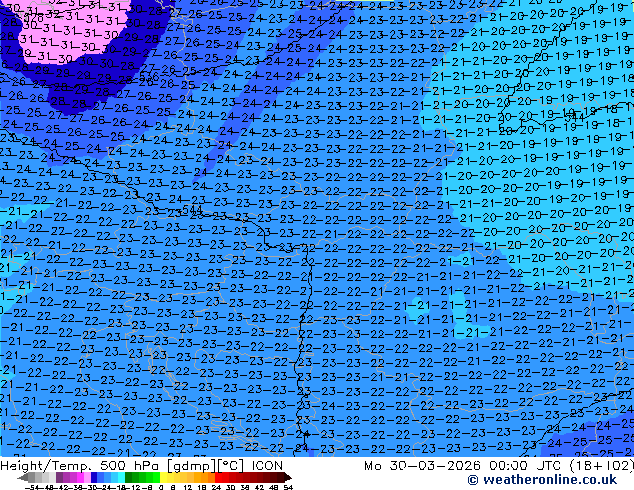This screenshot has width=634, height=490.
Task: Click the '[gdmp]' unit label in title
Action: point(192,466)
